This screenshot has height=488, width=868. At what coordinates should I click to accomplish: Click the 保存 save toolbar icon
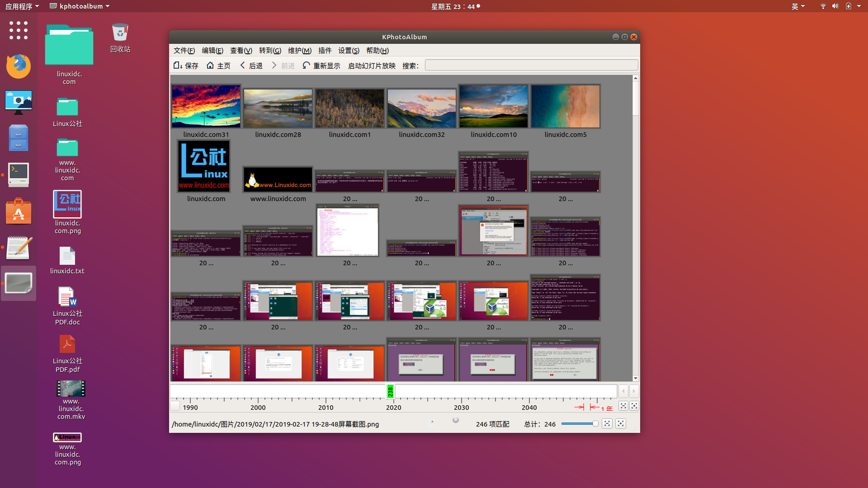click(186, 66)
